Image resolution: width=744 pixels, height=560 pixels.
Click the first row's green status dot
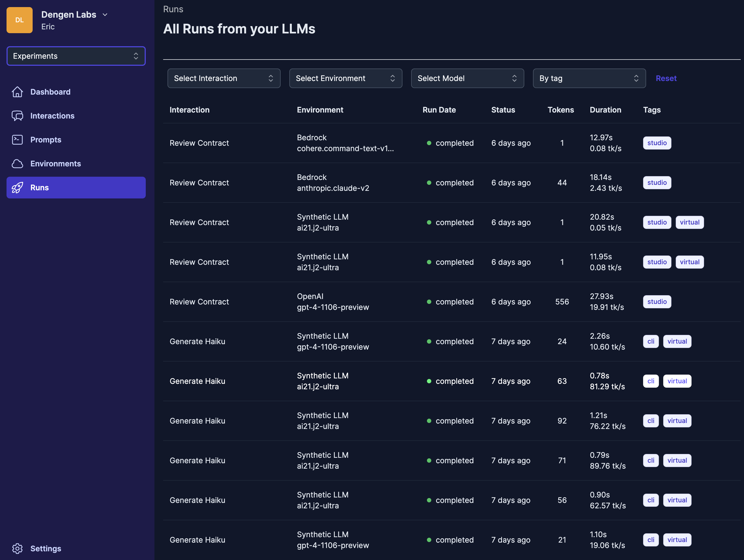click(429, 143)
